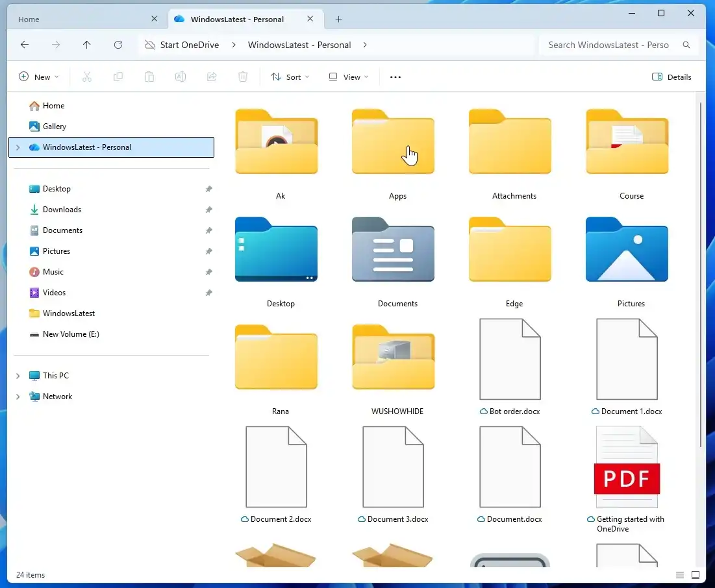Click the Share icon in toolbar

pyautogui.click(x=212, y=77)
